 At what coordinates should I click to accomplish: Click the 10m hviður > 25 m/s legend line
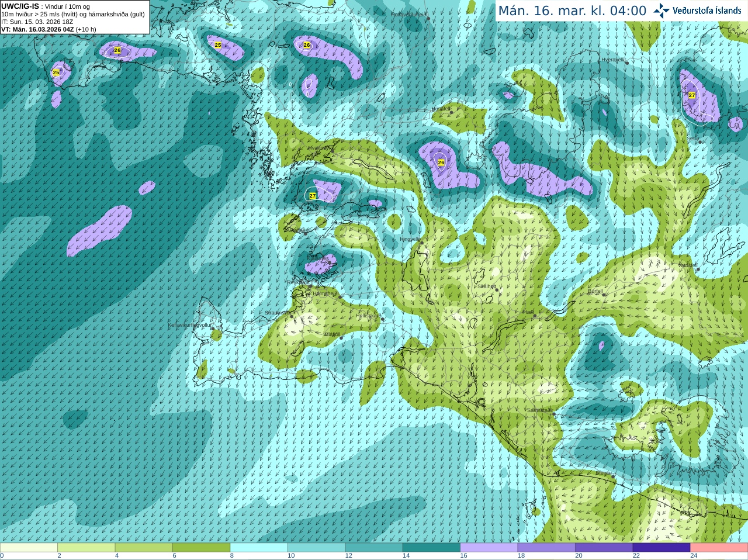click(73, 14)
